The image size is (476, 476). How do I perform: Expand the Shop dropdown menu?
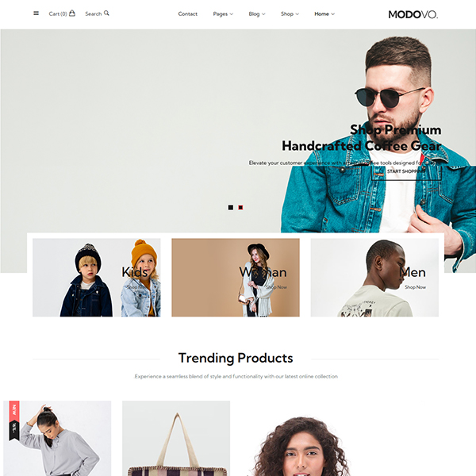(290, 14)
